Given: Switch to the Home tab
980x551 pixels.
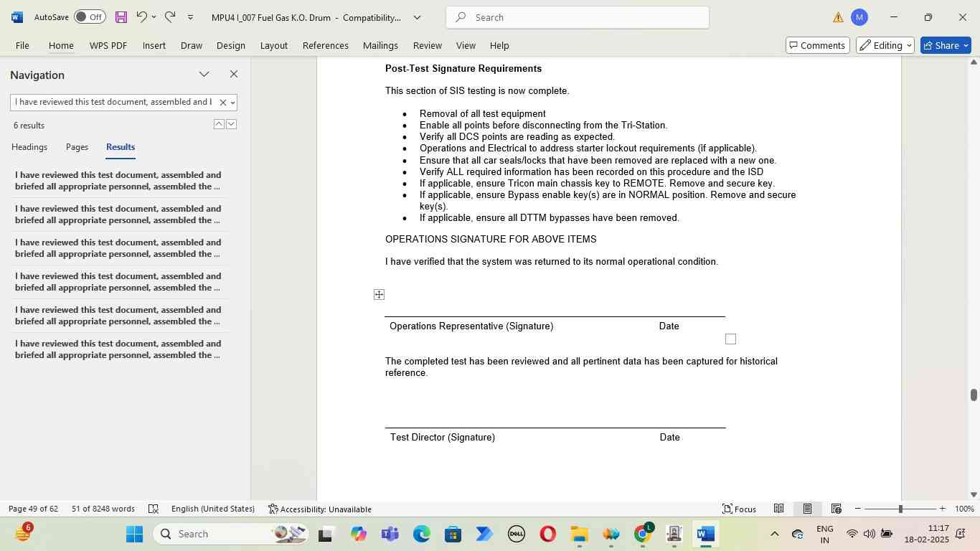Looking at the screenshot, I should pyautogui.click(x=61, y=45).
